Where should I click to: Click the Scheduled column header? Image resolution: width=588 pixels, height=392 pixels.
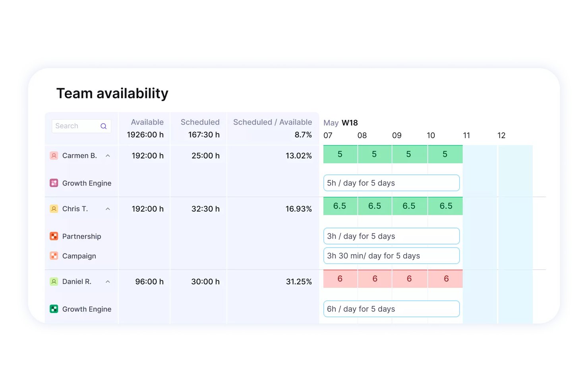click(x=200, y=122)
